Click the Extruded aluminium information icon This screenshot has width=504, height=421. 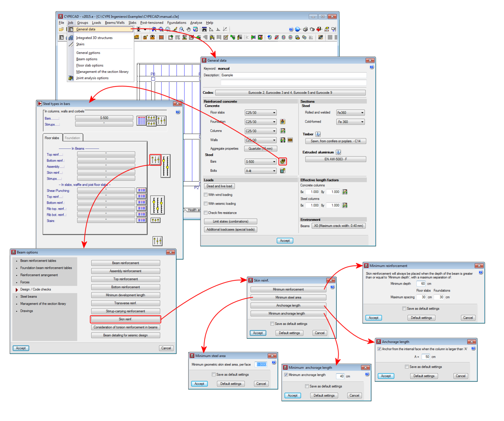point(339,152)
